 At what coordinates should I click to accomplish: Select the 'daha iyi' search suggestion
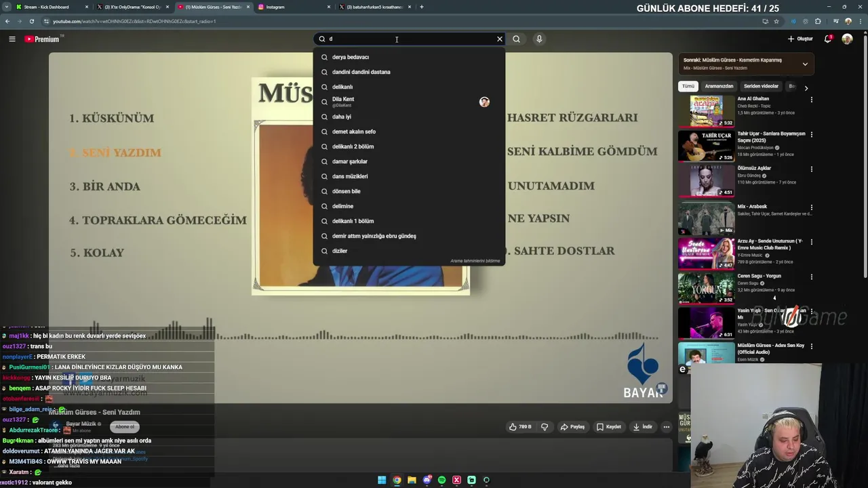click(410, 117)
